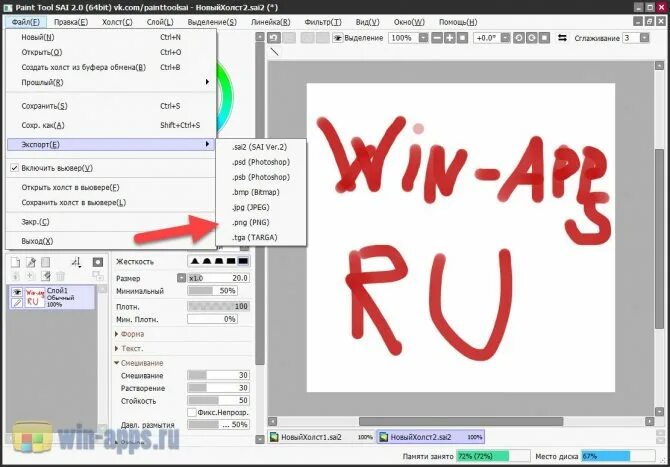The width and height of the screenshot is (670, 467).
Task: Enable the Фикс.Непрозр. checkbox
Action: pyautogui.click(x=192, y=412)
